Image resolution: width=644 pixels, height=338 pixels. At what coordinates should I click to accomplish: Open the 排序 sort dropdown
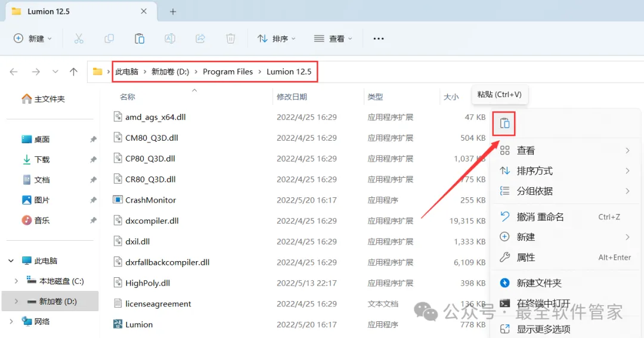277,39
